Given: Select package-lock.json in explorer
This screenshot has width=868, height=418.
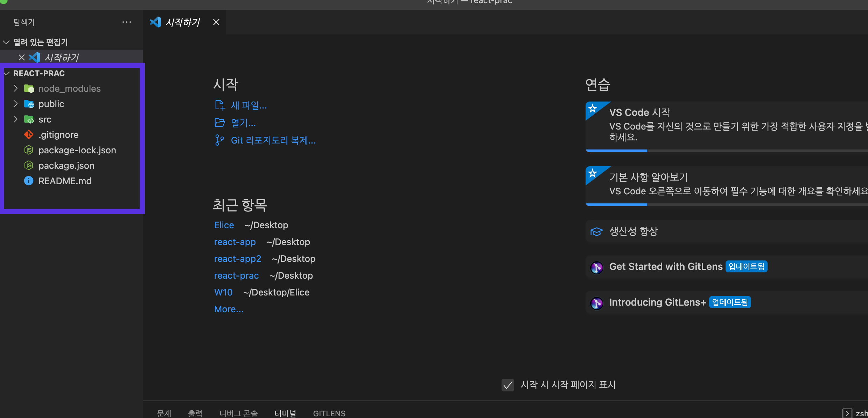Looking at the screenshot, I should coord(71,150).
